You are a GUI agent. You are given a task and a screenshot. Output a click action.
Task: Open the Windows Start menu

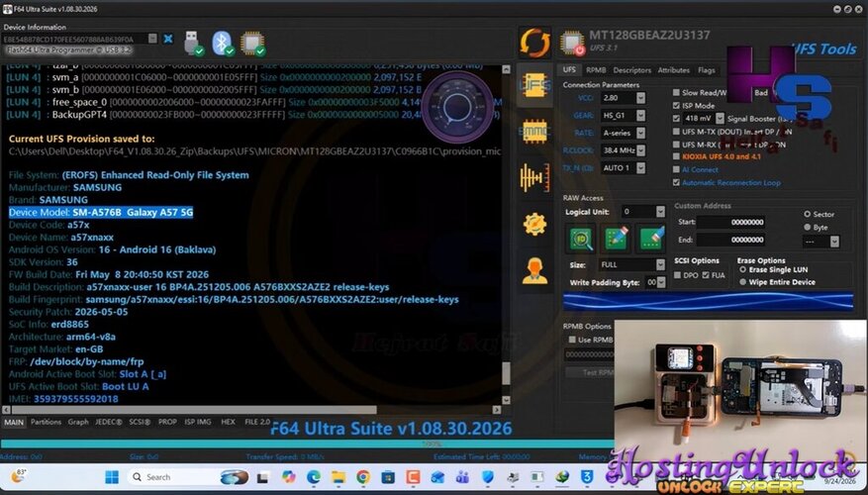pos(112,477)
